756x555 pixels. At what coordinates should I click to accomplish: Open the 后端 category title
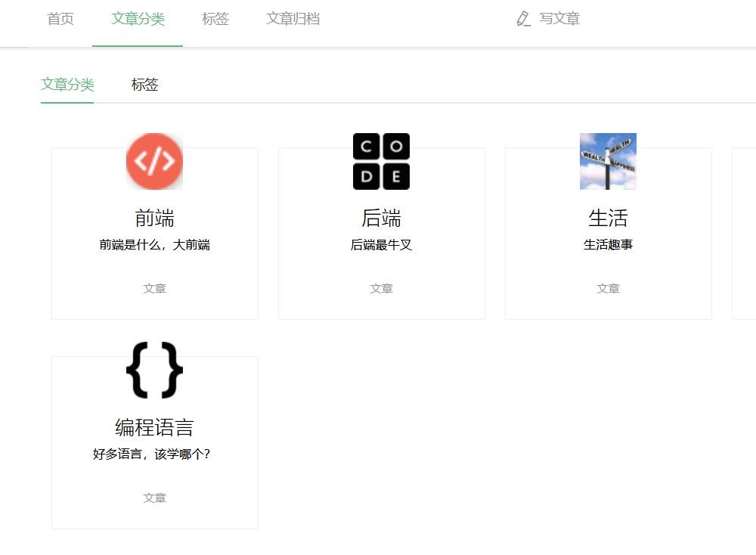point(381,219)
